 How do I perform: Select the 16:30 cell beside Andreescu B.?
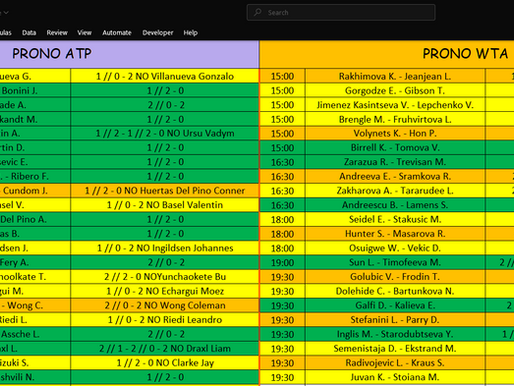pyautogui.click(x=282, y=205)
